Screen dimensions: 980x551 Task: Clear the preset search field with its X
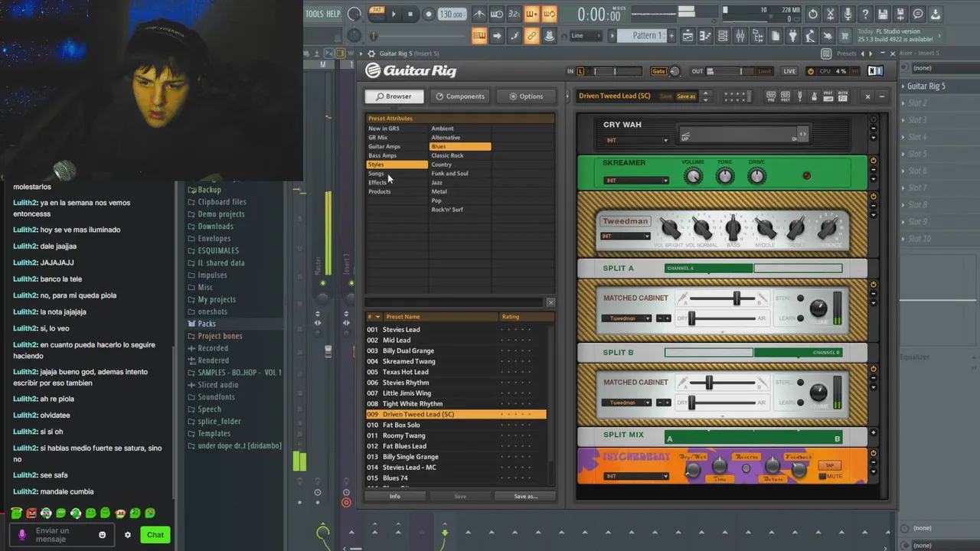coord(550,302)
